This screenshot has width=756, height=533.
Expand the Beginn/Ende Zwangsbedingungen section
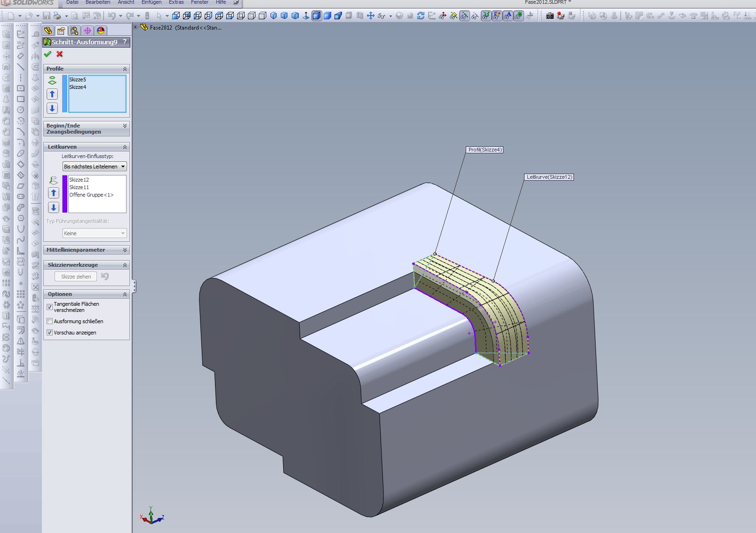click(x=125, y=126)
